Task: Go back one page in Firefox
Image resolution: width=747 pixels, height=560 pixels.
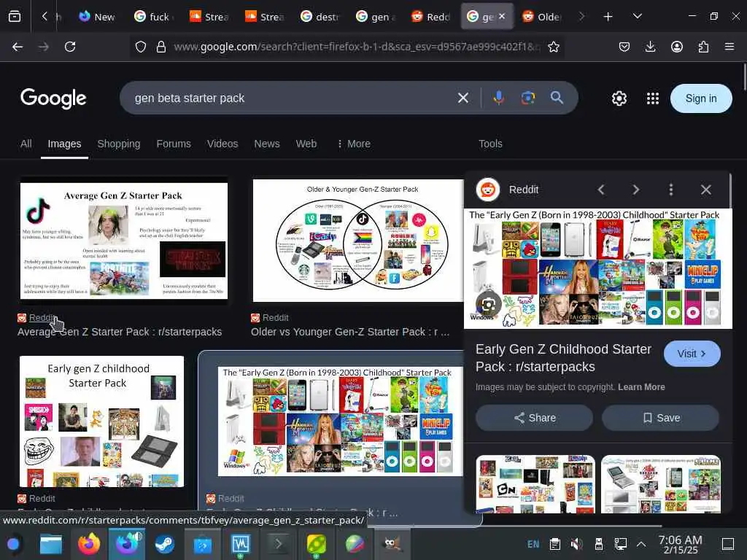Action: coord(18,47)
